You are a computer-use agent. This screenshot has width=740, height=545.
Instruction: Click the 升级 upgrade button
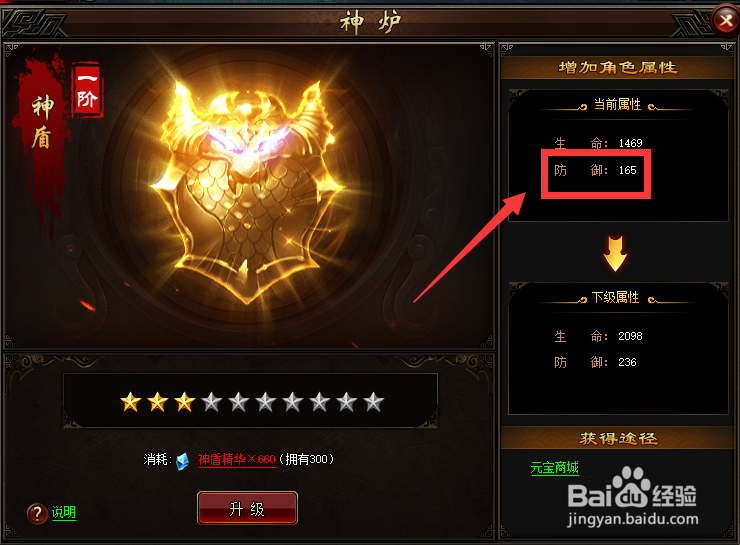pyautogui.click(x=247, y=508)
